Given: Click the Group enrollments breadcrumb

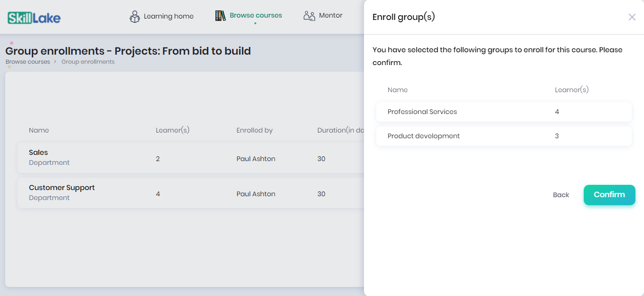Looking at the screenshot, I should tap(88, 62).
